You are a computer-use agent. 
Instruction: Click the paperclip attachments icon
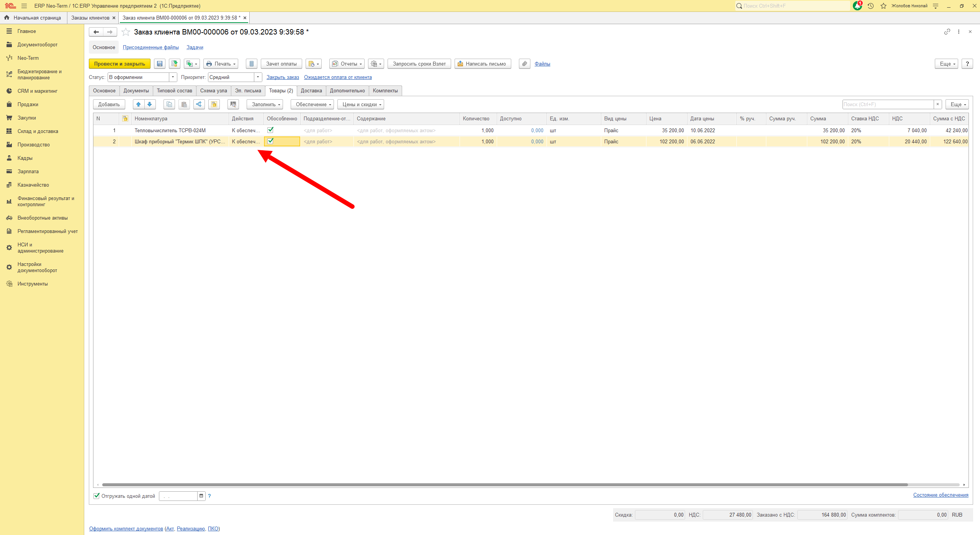(525, 64)
